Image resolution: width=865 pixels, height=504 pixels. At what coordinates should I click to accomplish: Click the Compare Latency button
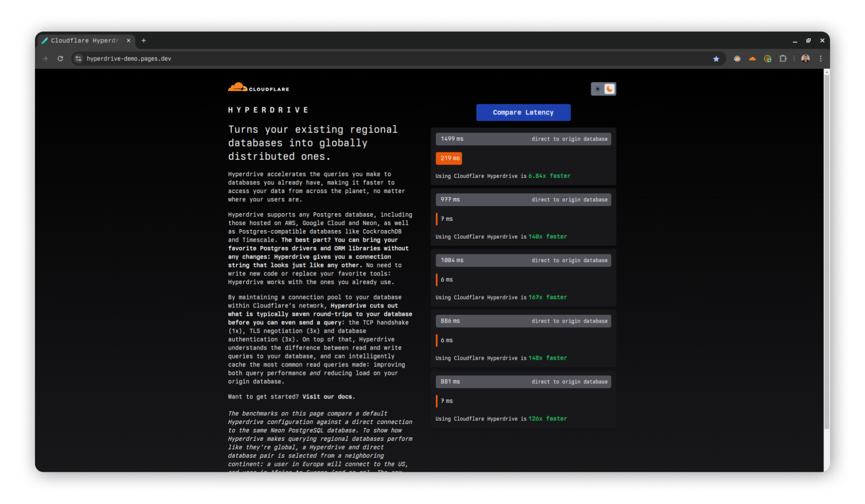click(x=523, y=112)
